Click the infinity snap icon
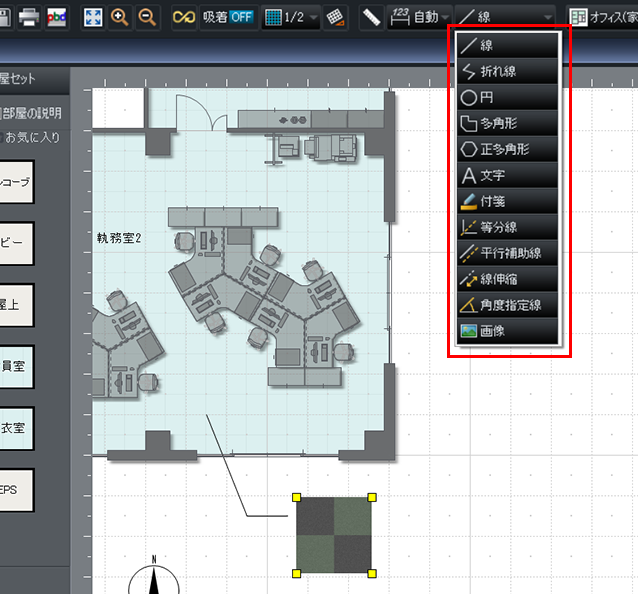This screenshot has width=640, height=594. pyautogui.click(x=183, y=17)
